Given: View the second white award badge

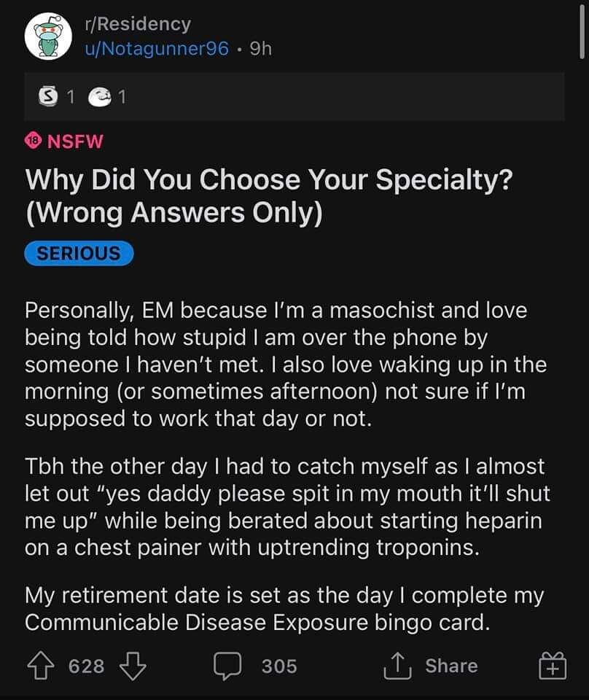Looking at the screenshot, I should click(x=100, y=96).
